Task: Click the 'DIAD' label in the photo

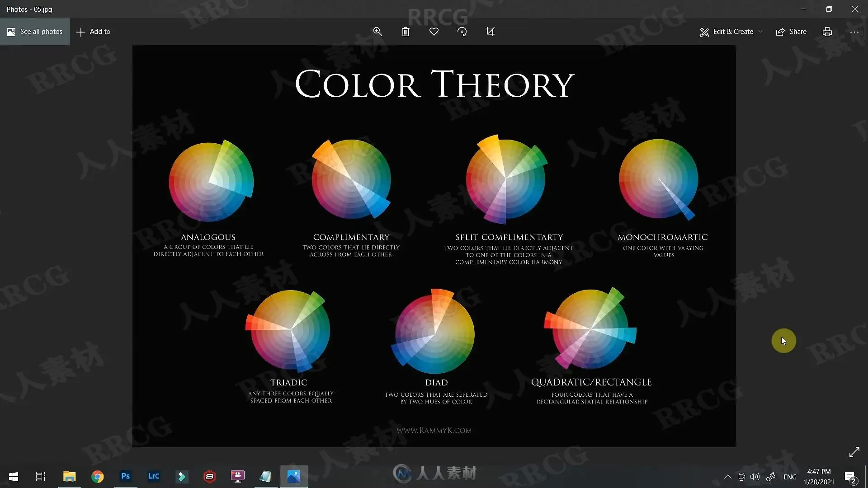Action: click(436, 383)
